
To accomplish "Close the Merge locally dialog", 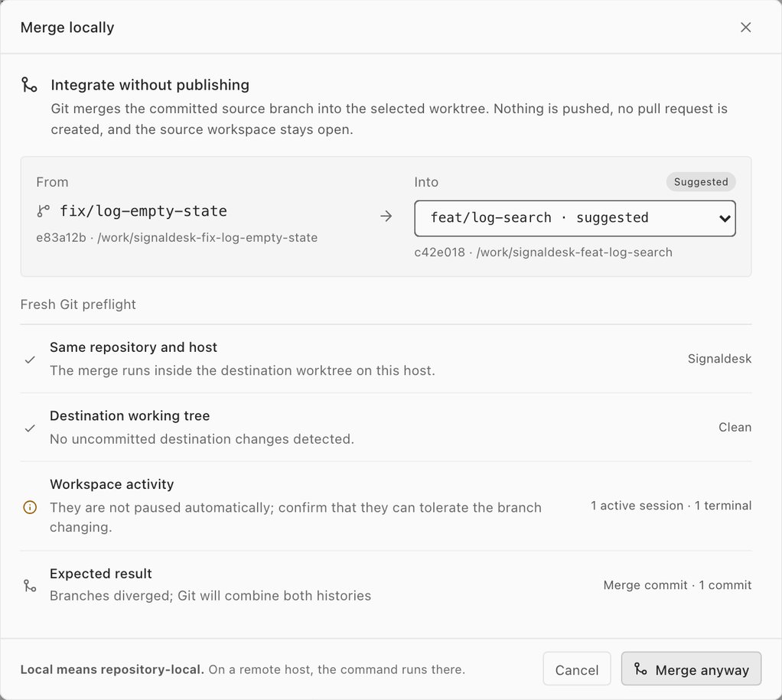I will [x=745, y=28].
